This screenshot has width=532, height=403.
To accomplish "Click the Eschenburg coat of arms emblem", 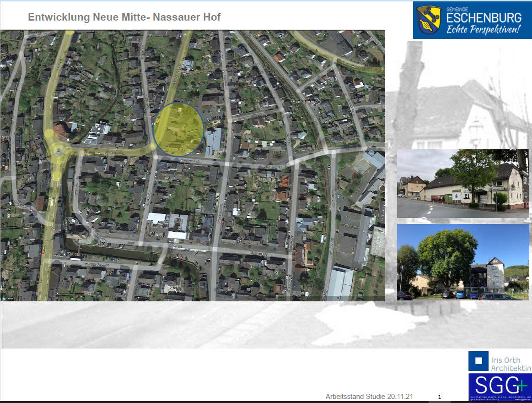I will click(429, 20).
